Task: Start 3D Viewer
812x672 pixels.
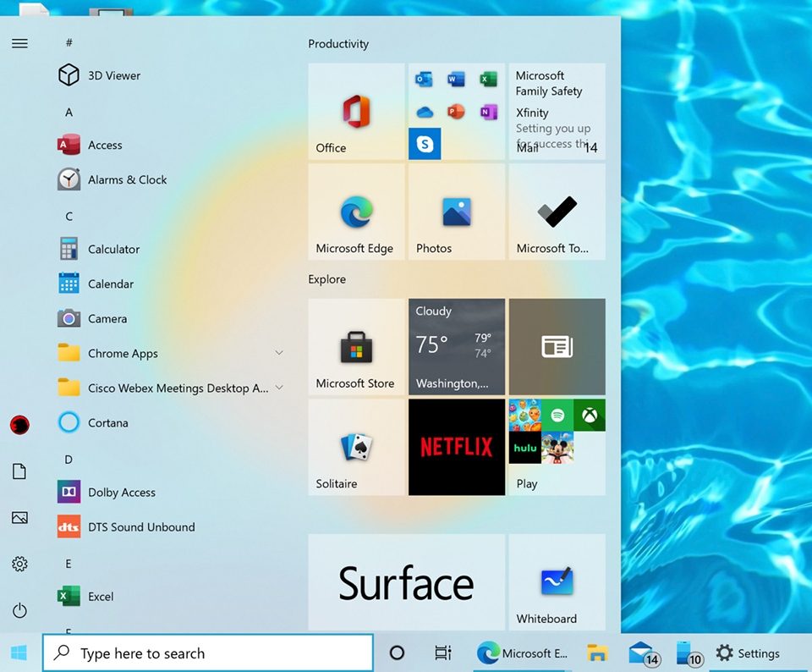Action: click(x=113, y=75)
